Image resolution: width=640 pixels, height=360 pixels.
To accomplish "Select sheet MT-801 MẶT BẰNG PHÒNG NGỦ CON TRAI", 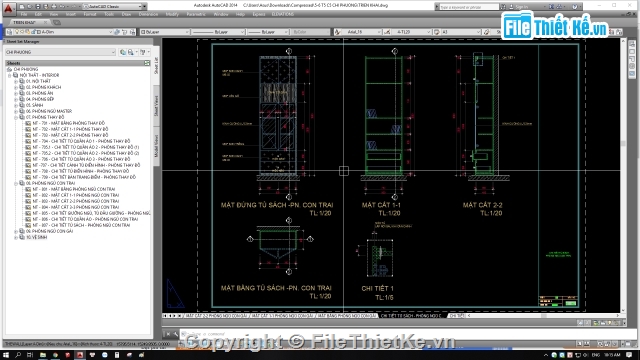I will click(x=73, y=189).
